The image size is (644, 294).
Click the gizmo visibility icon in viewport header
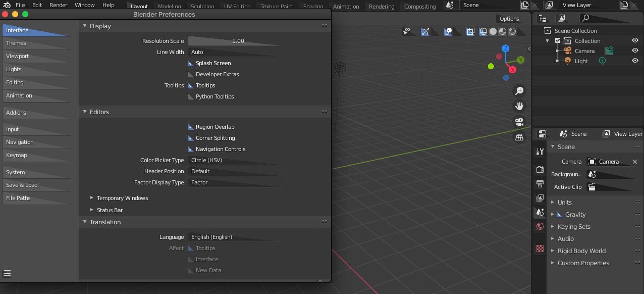(425, 31)
